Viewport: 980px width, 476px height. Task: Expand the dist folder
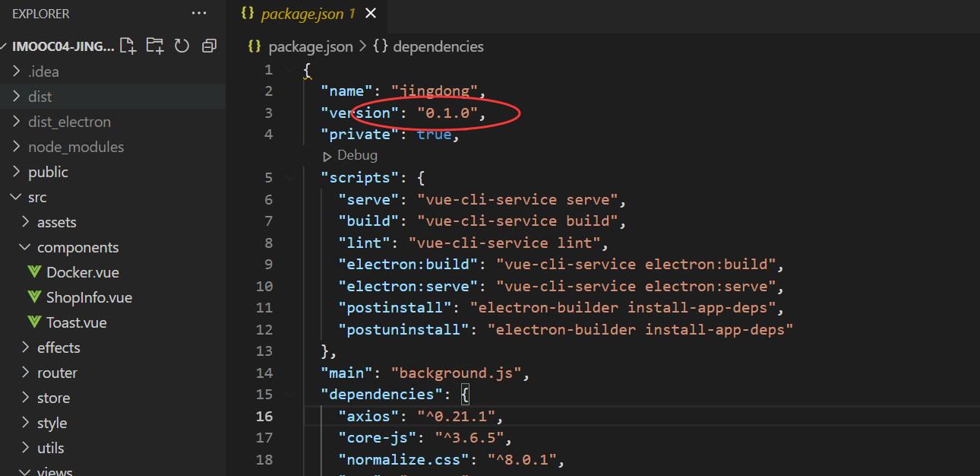point(16,97)
